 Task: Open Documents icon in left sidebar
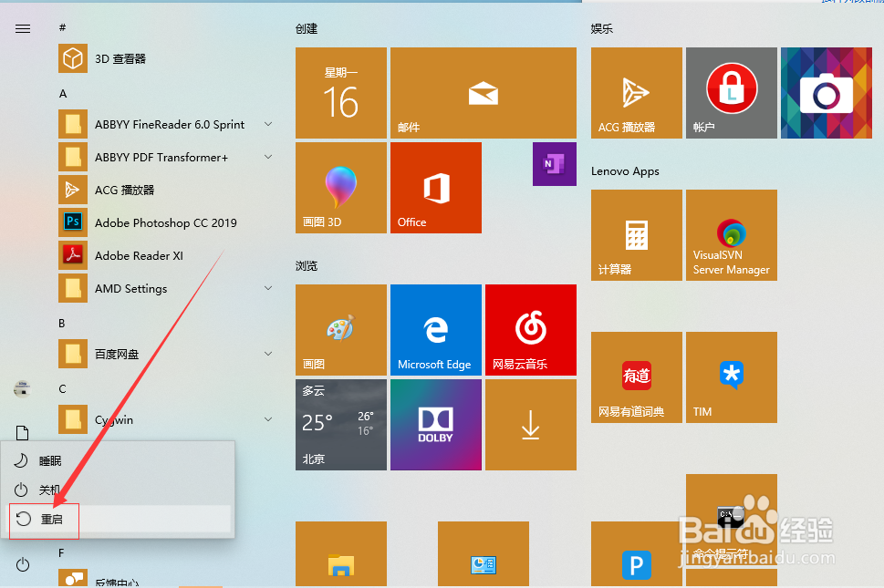coord(23,432)
